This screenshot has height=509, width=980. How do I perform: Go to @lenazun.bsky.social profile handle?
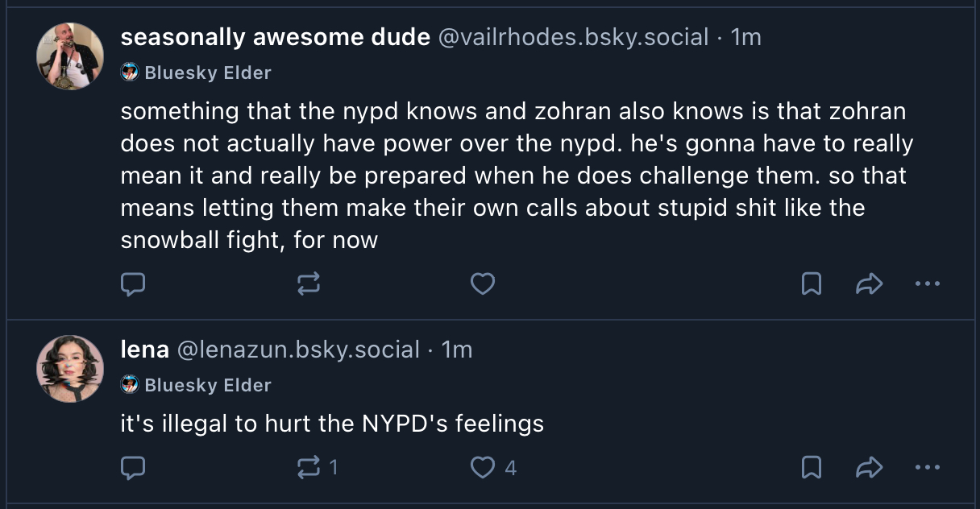[298, 350]
